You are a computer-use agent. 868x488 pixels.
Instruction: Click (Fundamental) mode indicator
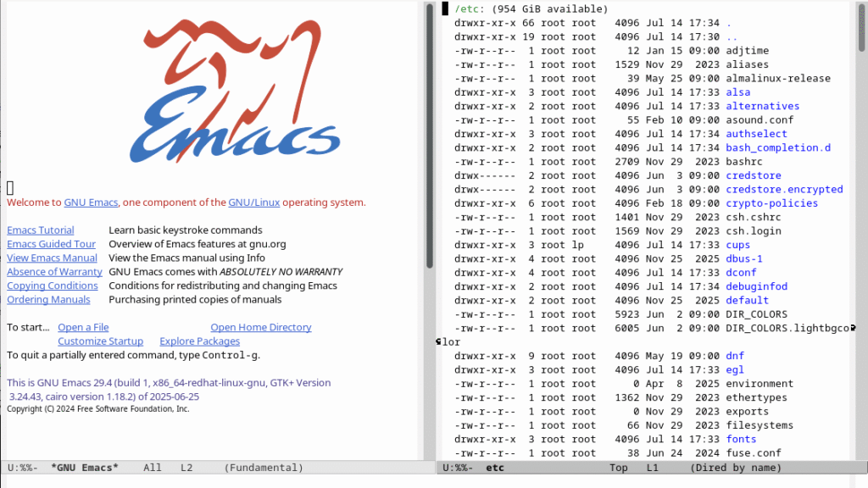click(264, 468)
